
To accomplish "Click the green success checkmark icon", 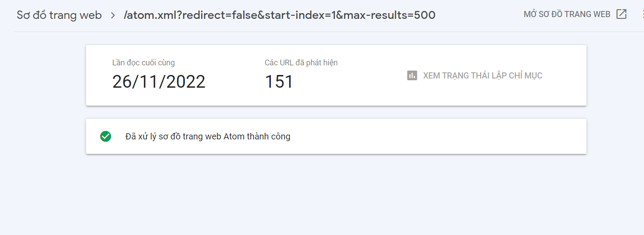I will [105, 136].
